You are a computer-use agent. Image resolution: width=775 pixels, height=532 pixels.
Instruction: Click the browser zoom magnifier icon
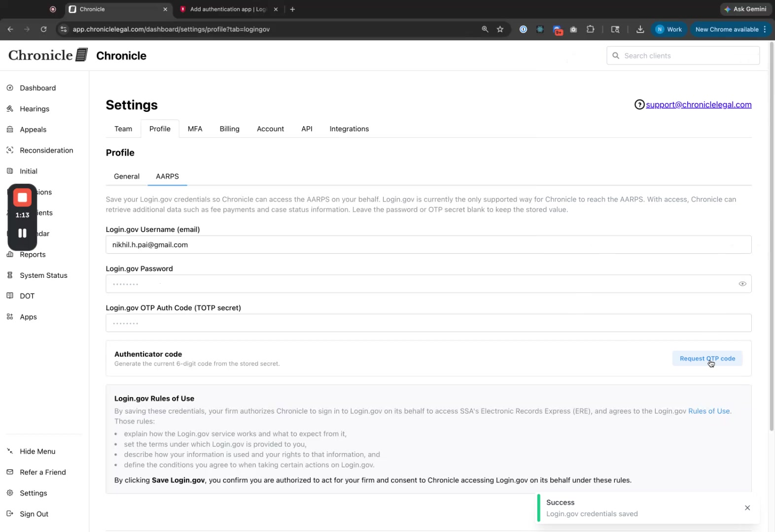click(485, 29)
